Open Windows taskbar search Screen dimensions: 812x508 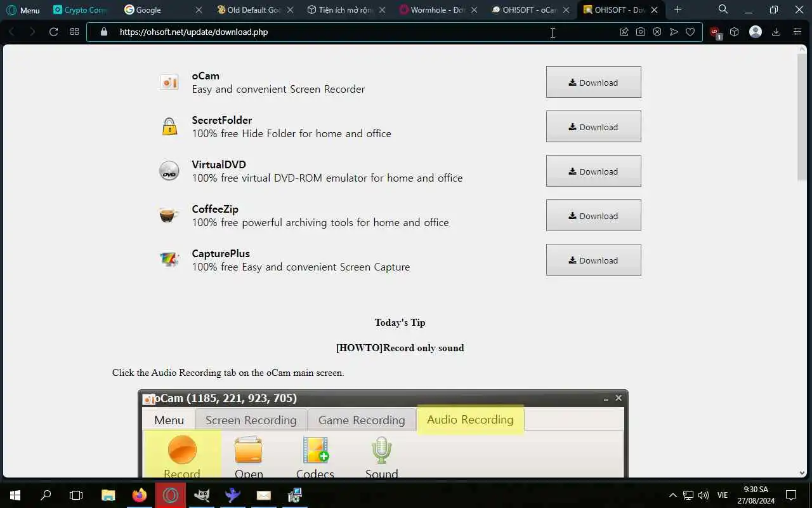(x=46, y=495)
